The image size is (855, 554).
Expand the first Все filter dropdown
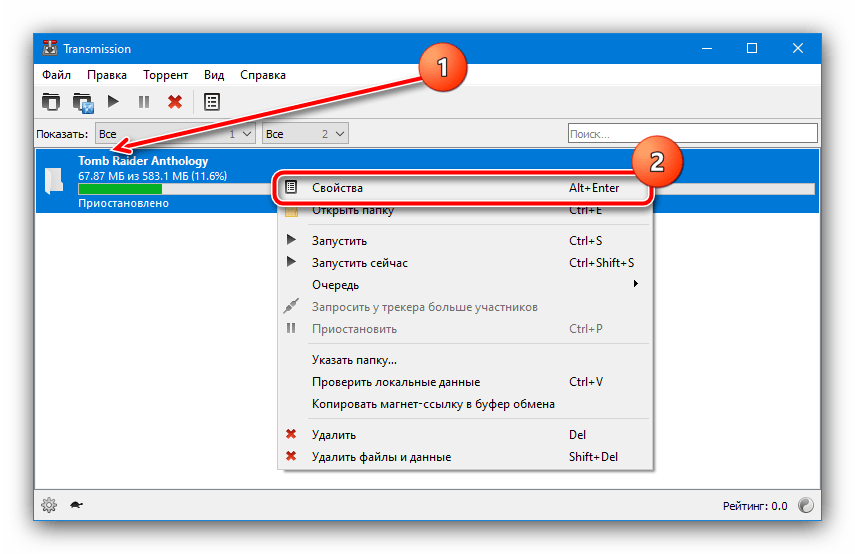[x=175, y=134]
